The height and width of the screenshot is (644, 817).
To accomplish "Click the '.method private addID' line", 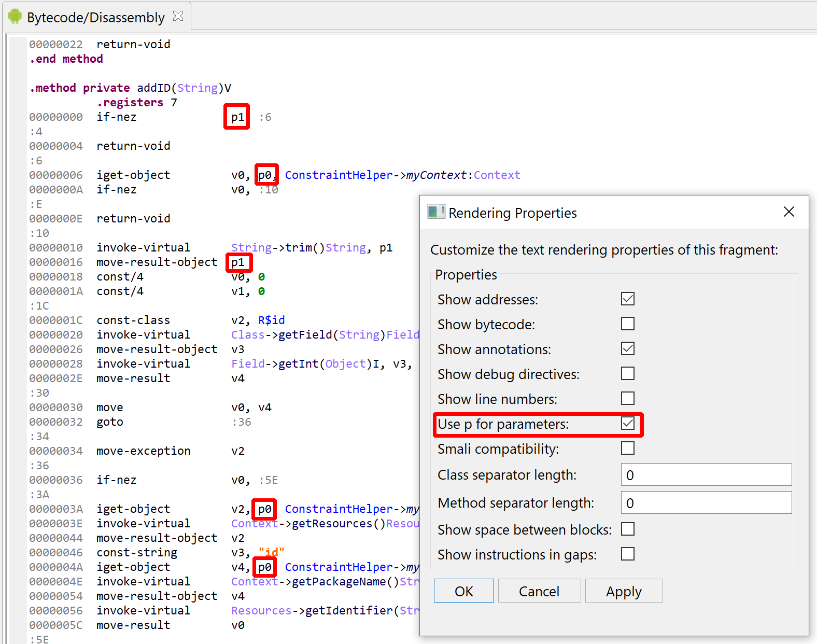I will click(130, 88).
